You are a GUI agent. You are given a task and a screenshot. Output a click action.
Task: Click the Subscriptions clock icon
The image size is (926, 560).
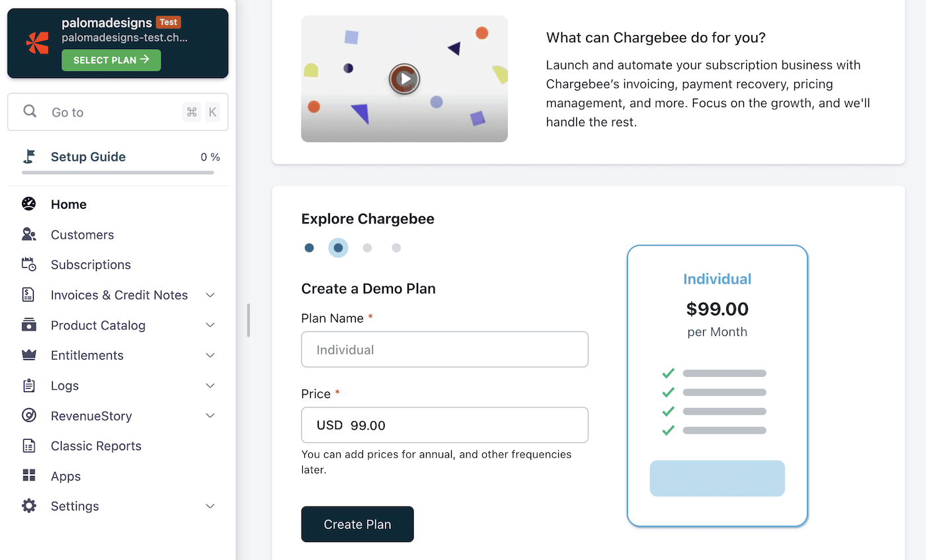(28, 264)
